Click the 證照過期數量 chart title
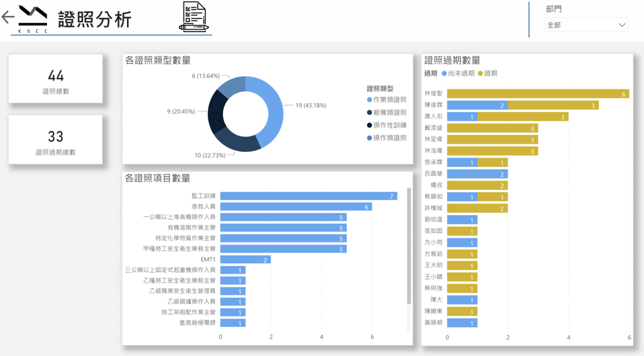The image size is (644, 356). pos(452,60)
